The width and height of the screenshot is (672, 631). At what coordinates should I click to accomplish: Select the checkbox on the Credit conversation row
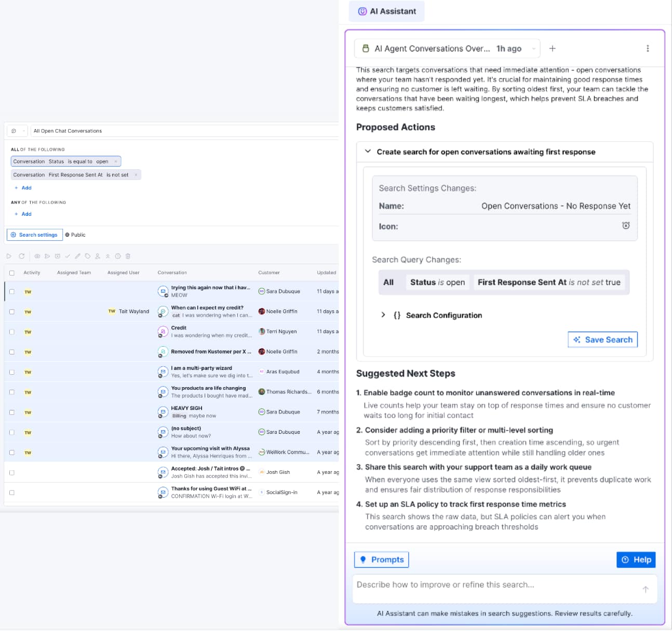coord(12,332)
